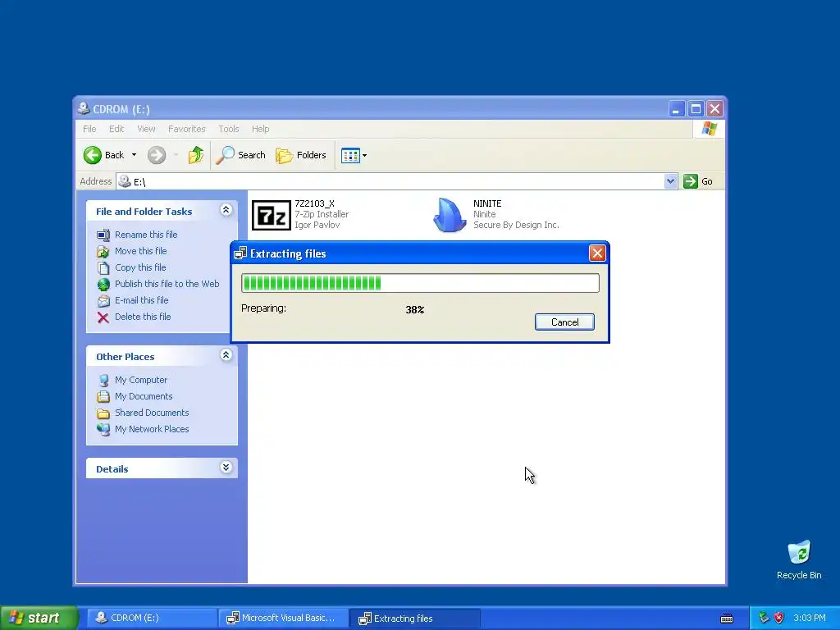
Task: Click the extraction progress bar
Action: tap(420, 283)
